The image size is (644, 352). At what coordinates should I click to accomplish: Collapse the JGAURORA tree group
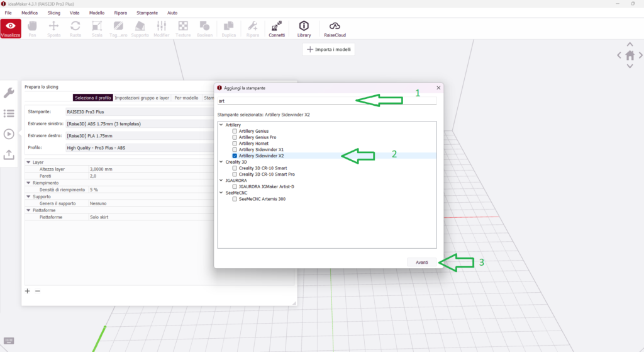coord(221,181)
